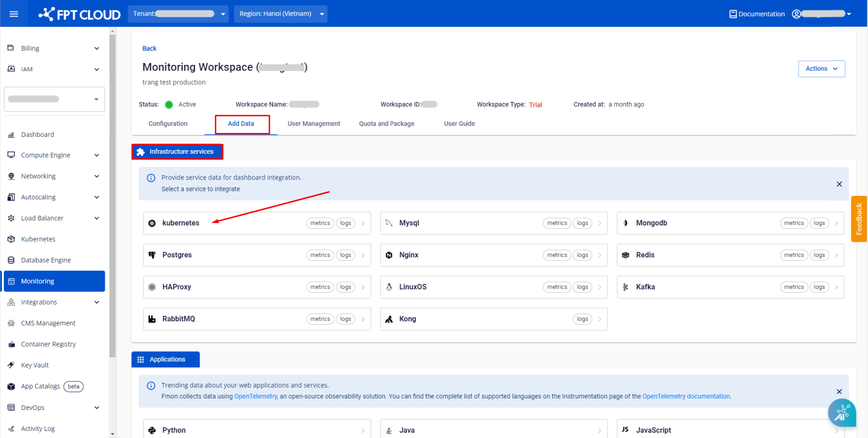Click the Kafka service icon
868x438 pixels.
tap(626, 287)
